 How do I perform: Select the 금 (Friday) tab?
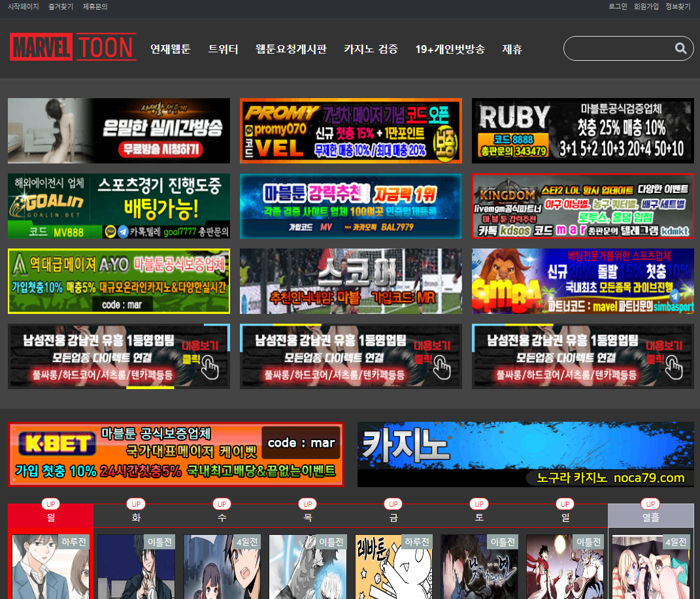393,517
